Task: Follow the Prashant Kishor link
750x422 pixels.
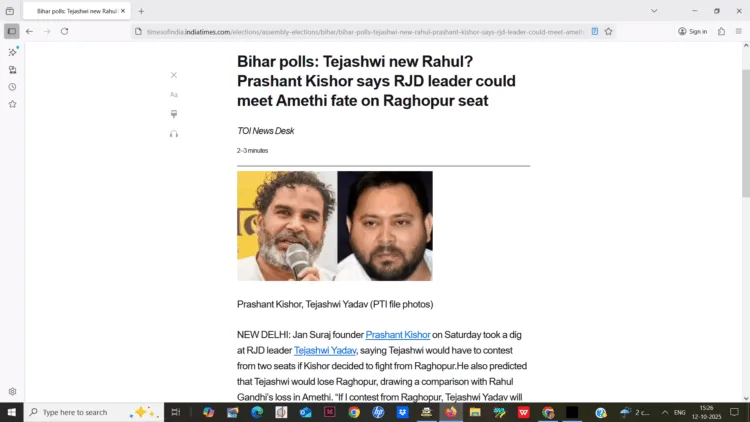Action: pos(397,335)
